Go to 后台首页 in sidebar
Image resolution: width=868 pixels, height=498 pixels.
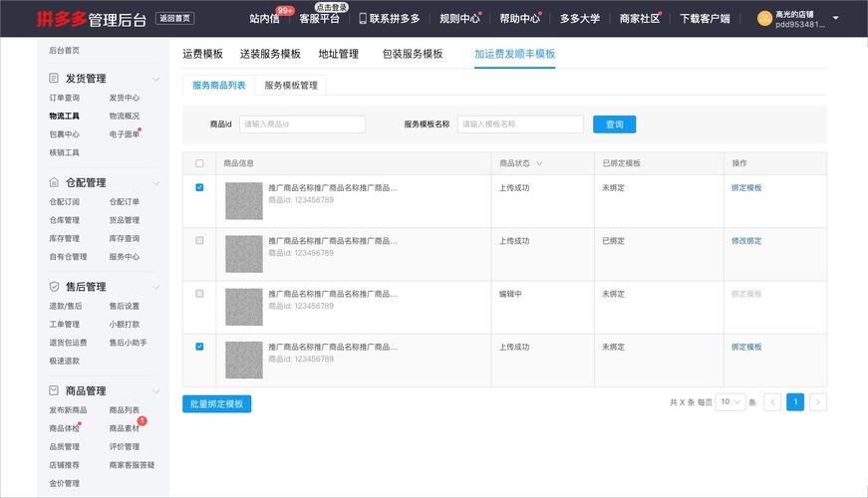(64, 50)
